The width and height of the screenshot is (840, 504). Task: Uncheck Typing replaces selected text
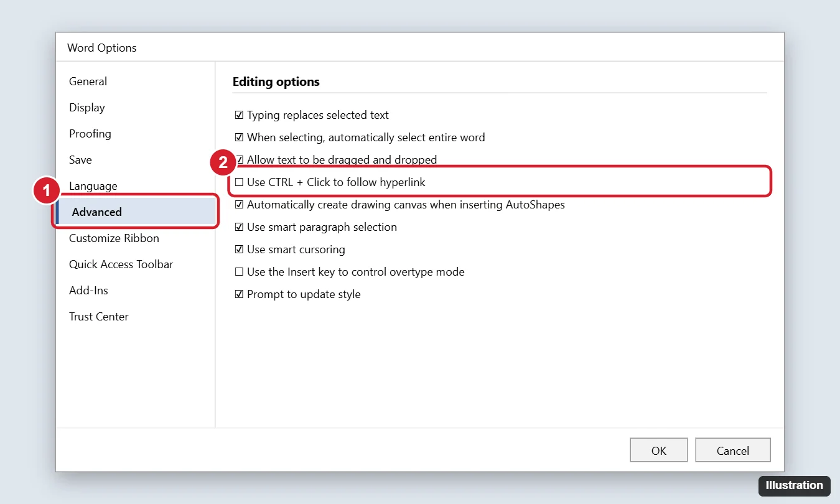[239, 115]
